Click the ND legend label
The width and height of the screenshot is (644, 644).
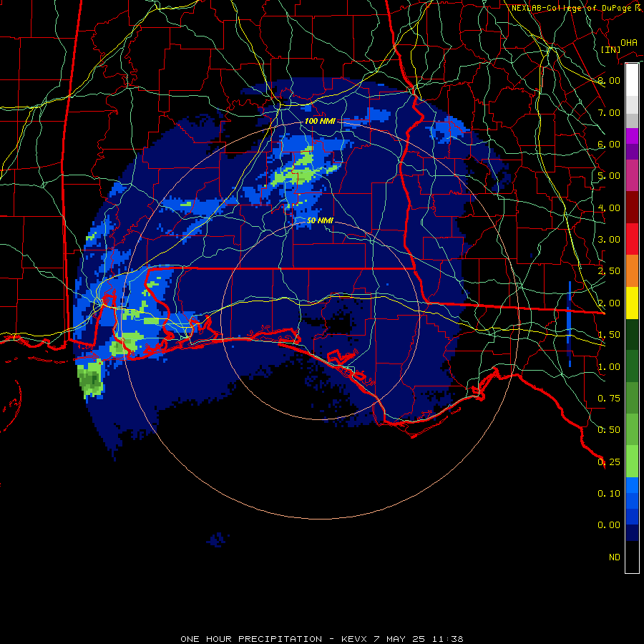(615, 557)
